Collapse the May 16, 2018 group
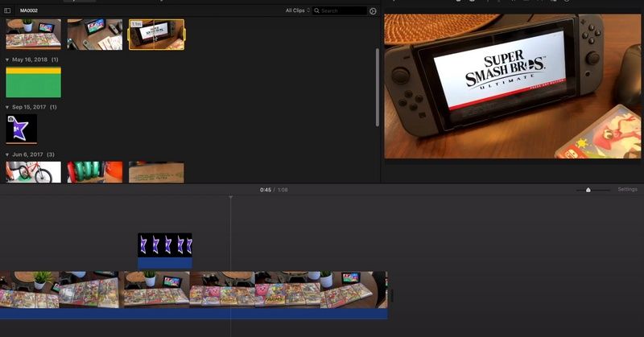The height and width of the screenshot is (337, 644). [x=7, y=60]
